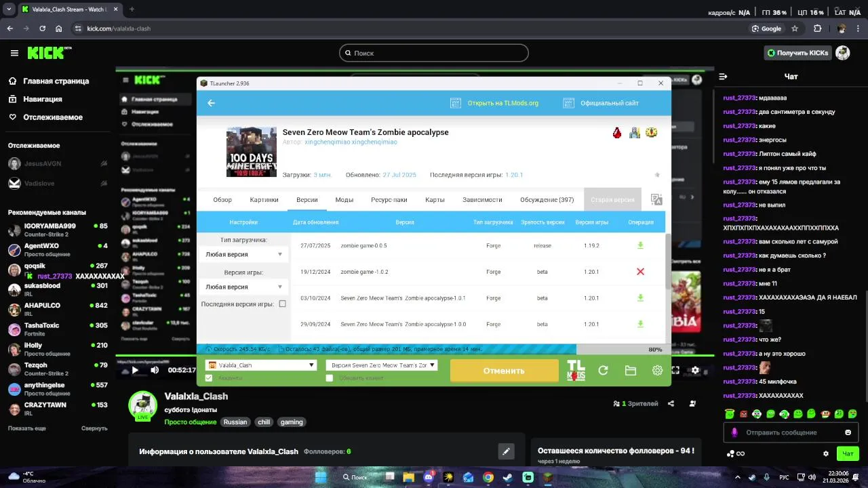Download Zombie apocalypse-1.0.0 version

pos(640,325)
